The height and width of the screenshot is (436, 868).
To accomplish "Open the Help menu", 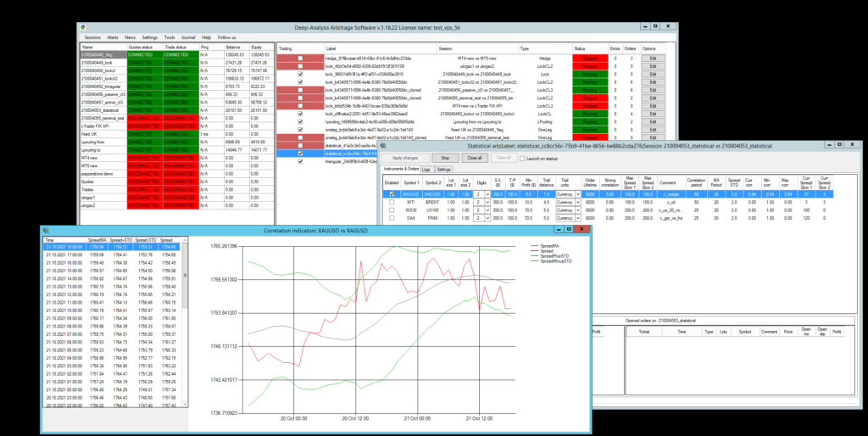I will click(207, 37).
